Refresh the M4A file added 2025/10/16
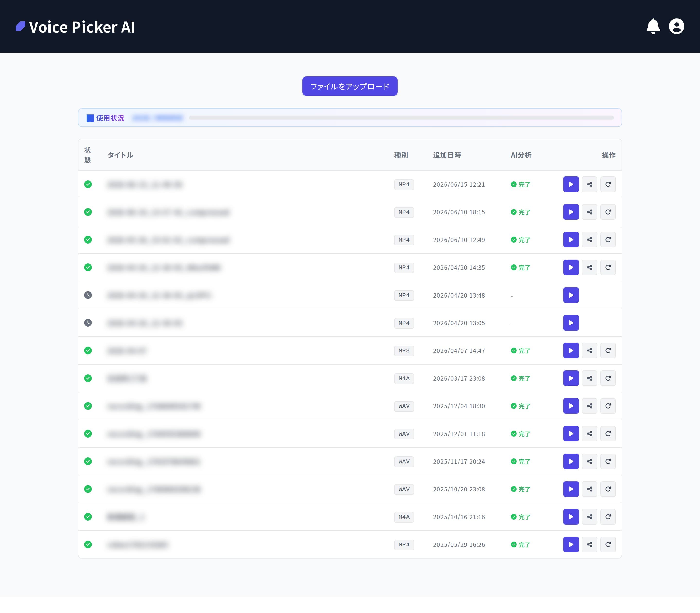This screenshot has height=613, width=700. pos(608,517)
